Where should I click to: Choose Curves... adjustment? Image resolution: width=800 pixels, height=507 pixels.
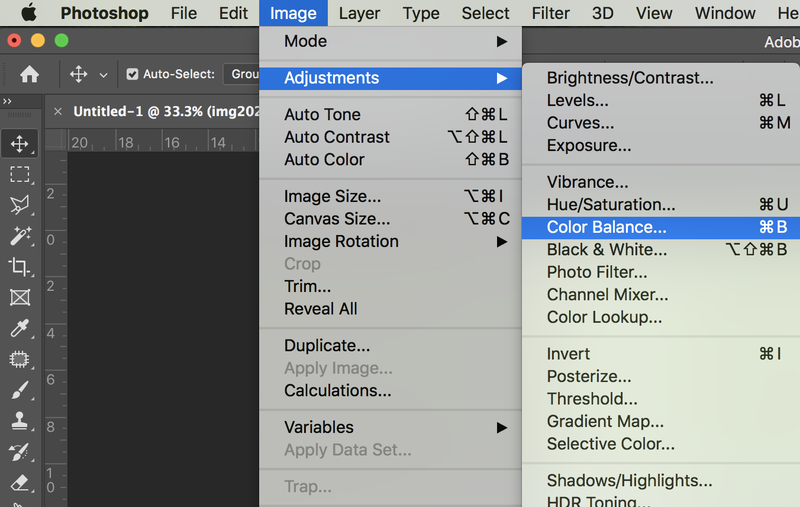click(x=661, y=122)
